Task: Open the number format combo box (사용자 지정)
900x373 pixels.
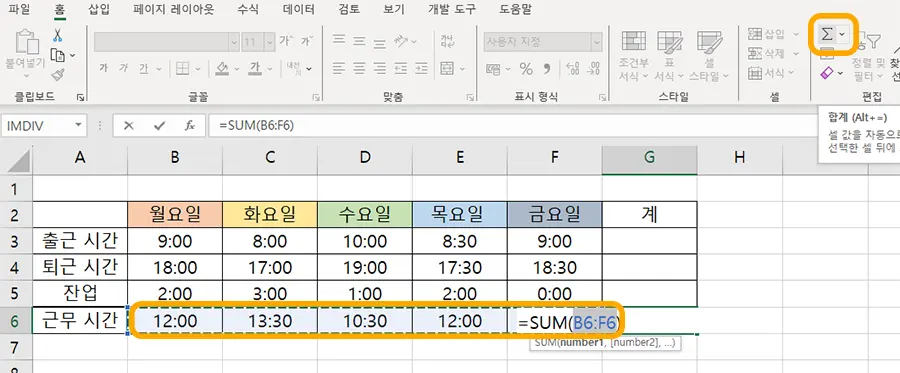Action: pos(543,42)
